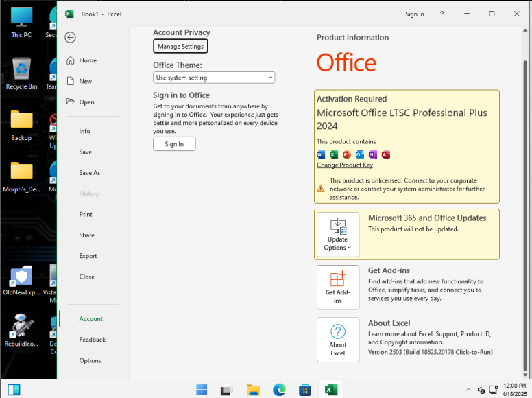Launch Microsoft Edge from the taskbar
532x398 pixels.
[x=279, y=390]
